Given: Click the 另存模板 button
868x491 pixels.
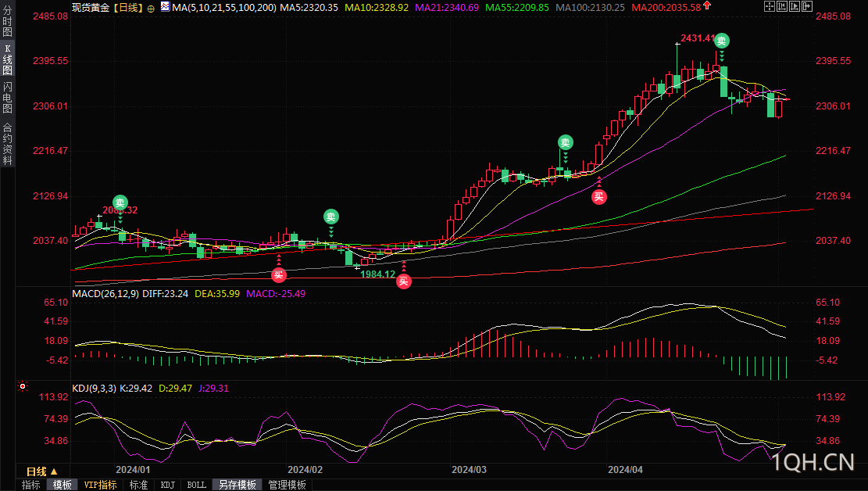Looking at the screenshot, I should [x=237, y=485].
